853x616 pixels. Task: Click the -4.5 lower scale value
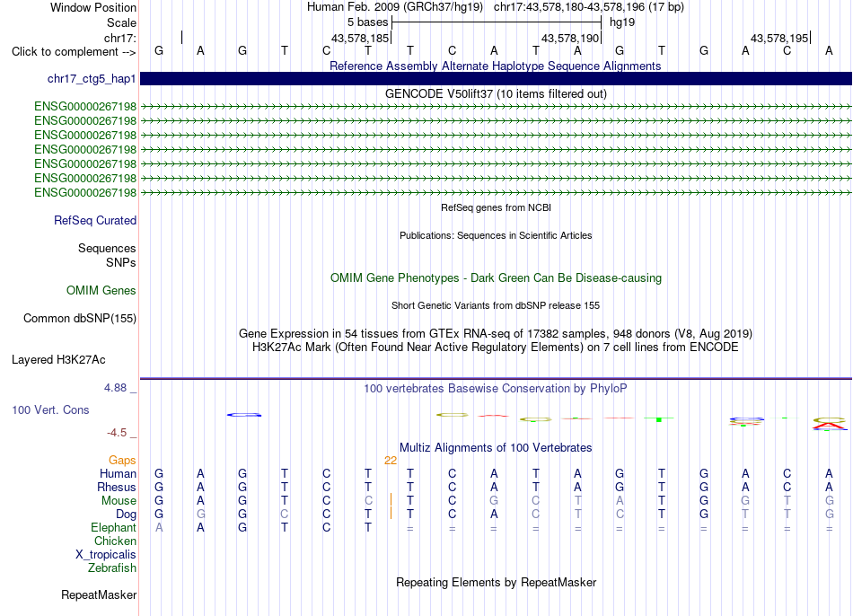(x=117, y=433)
